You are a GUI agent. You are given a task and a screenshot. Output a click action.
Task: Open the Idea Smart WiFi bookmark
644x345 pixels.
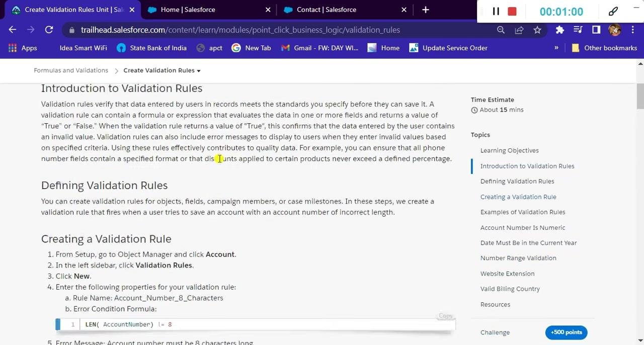(x=83, y=48)
